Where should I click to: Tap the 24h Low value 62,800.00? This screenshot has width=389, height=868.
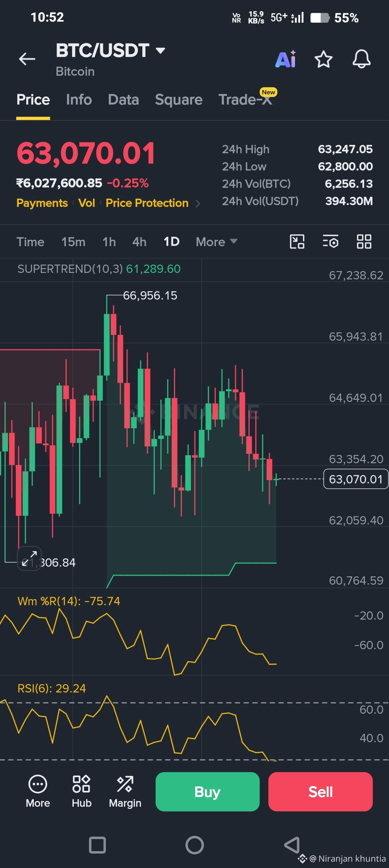point(345,167)
